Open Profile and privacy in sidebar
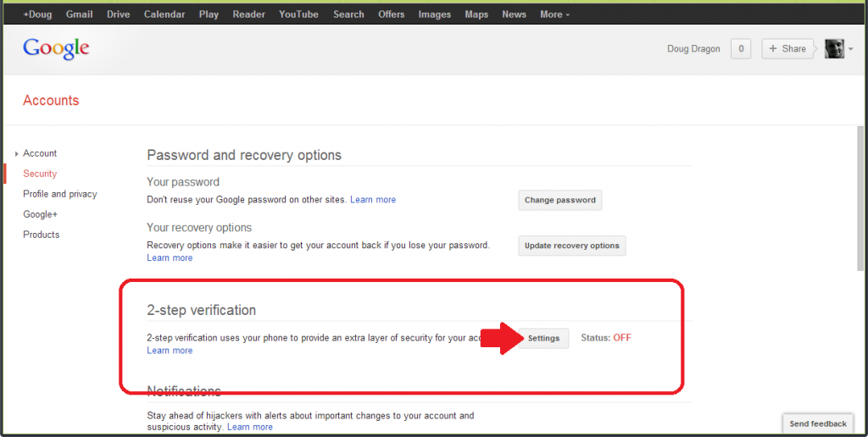The width and height of the screenshot is (868, 437). [x=60, y=194]
